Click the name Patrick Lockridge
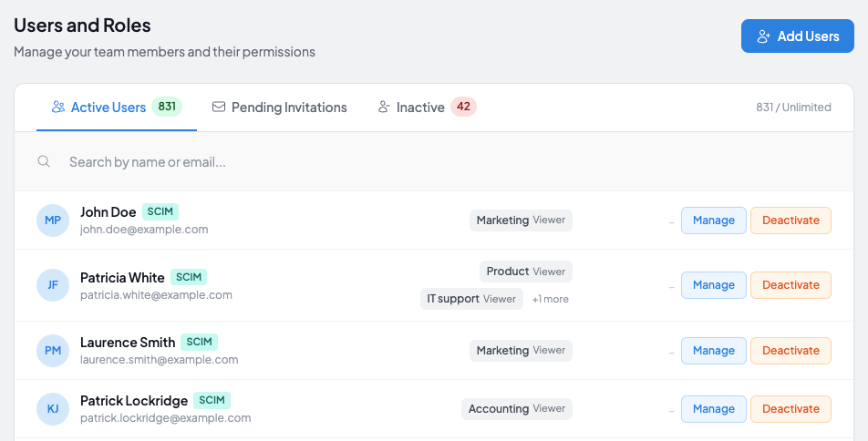Image resolution: width=868 pixels, height=441 pixels. tap(134, 401)
